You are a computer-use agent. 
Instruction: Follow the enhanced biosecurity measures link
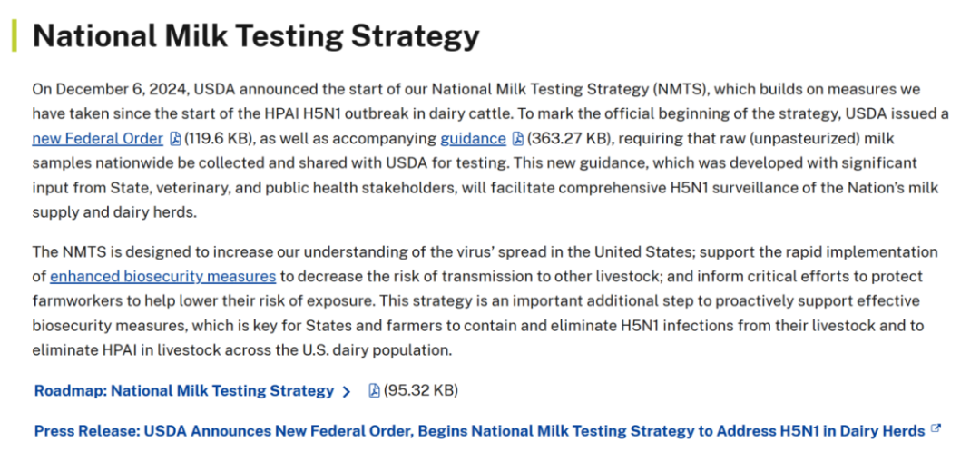[x=162, y=276]
